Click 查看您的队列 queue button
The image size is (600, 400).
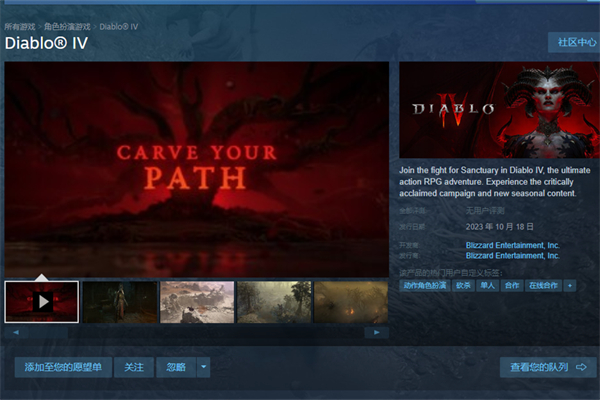click(x=548, y=367)
